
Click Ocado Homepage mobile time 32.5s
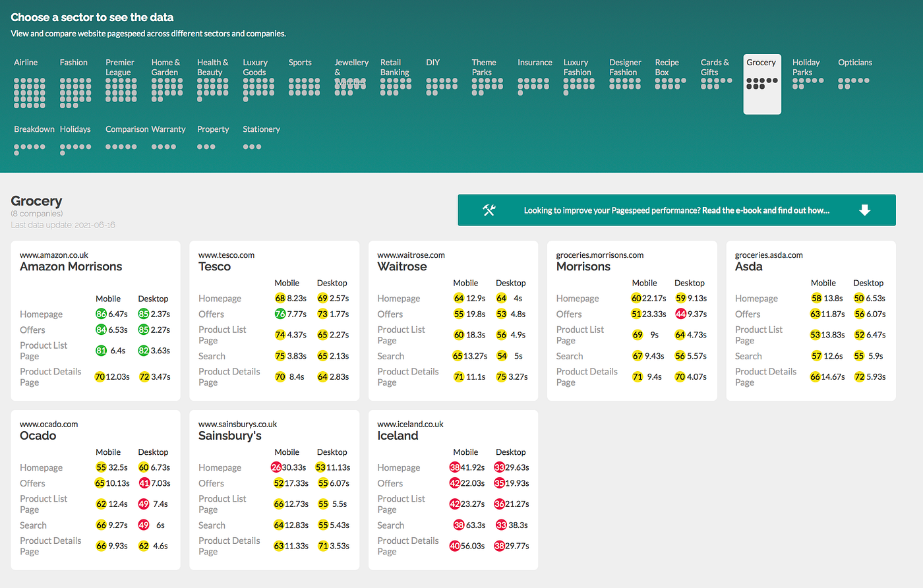[x=118, y=467]
